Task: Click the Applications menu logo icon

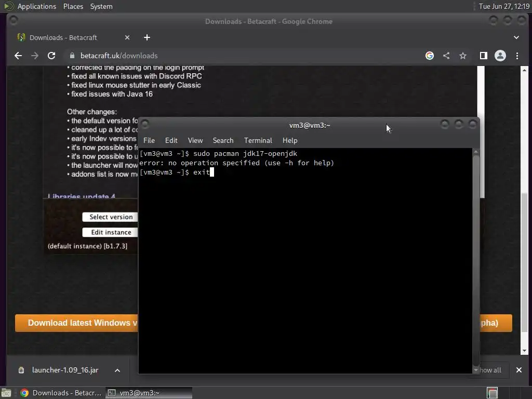Action: (x=8, y=6)
